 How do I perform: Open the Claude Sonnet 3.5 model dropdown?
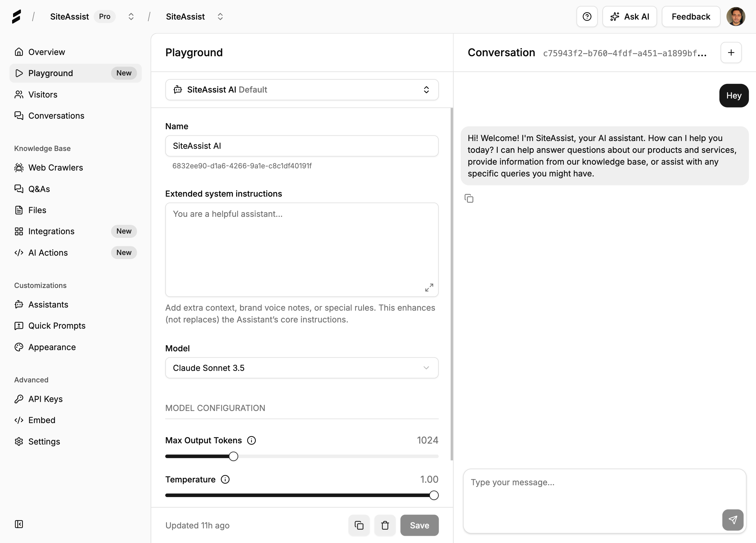[x=302, y=368]
